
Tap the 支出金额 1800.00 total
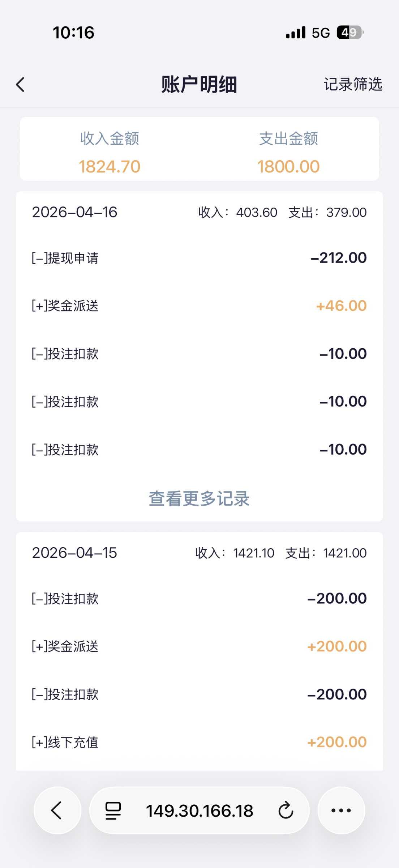(x=288, y=166)
